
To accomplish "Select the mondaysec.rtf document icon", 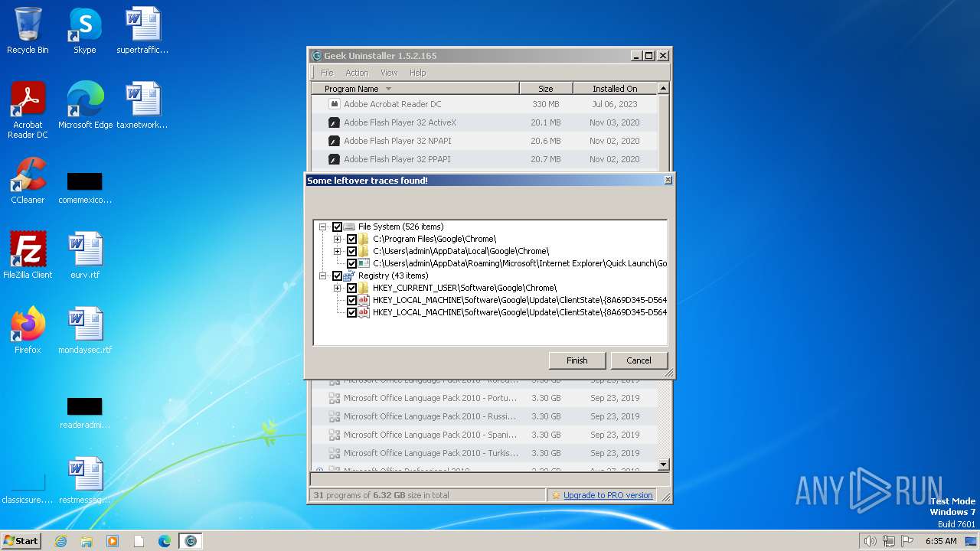I will tap(85, 331).
